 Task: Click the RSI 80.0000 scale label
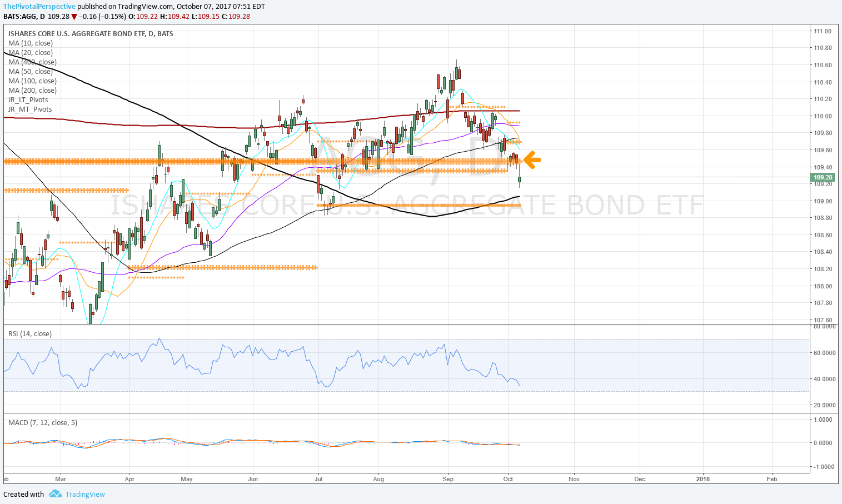tap(824, 326)
